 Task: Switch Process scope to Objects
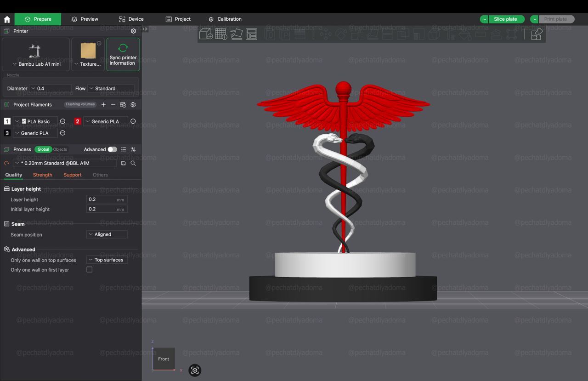(60, 149)
